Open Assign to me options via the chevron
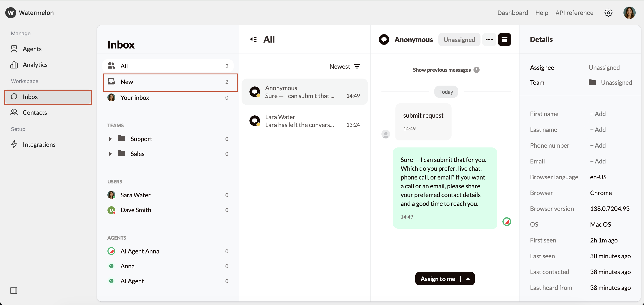 click(468, 278)
